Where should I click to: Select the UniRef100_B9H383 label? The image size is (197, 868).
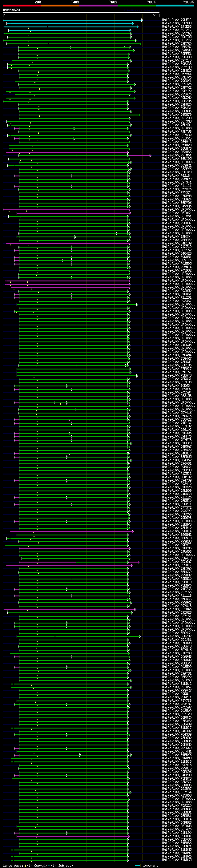[177, 57]
